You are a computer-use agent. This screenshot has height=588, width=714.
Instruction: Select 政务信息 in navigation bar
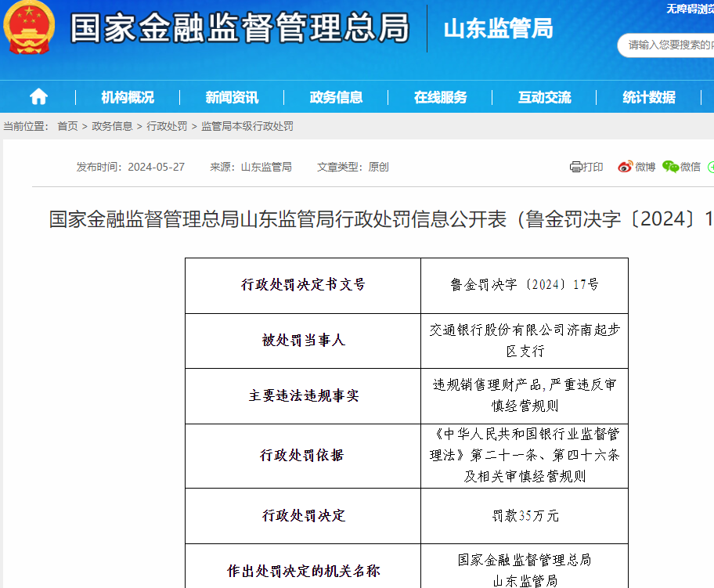click(x=336, y=97)
